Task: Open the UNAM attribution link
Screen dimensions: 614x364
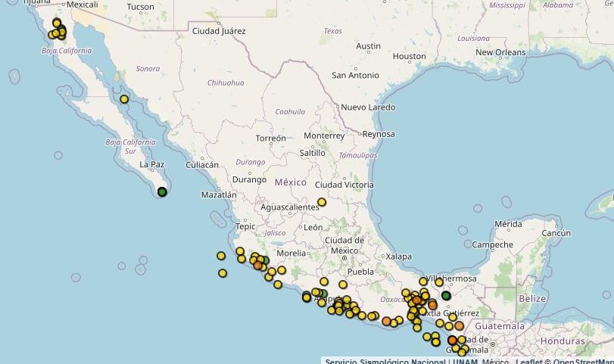Action: [x=465, y=361]
